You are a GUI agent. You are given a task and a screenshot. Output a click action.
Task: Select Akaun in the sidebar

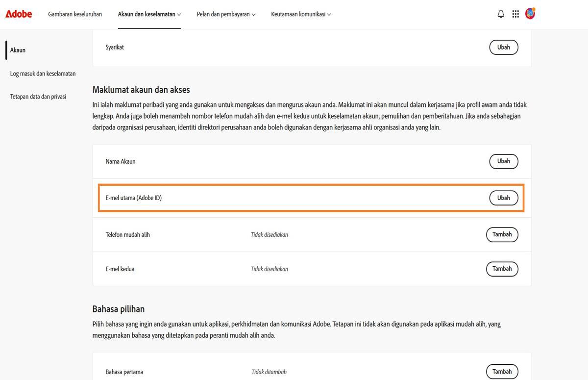[18, 50]
